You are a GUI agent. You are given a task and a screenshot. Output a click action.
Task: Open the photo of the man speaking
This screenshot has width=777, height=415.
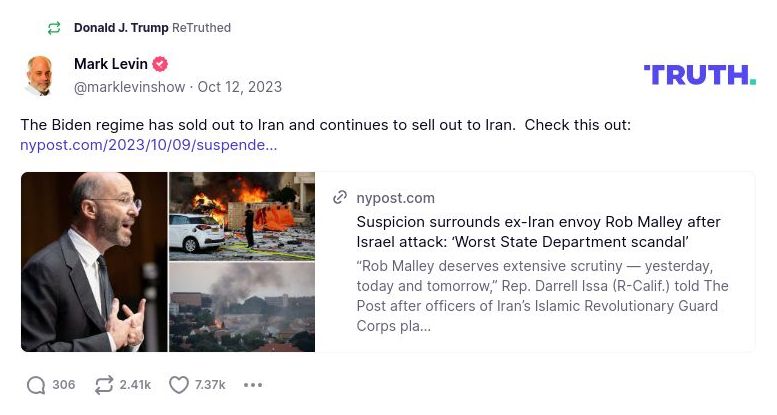pyautogui.click(x=94, y=262)
